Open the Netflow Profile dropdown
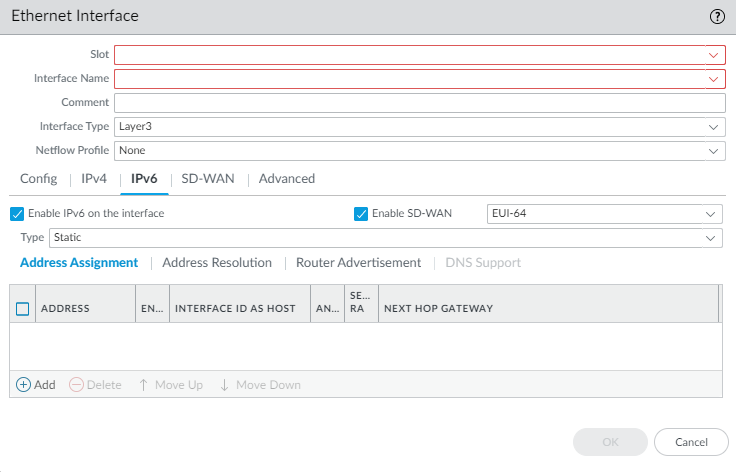 tap(714, 151)
